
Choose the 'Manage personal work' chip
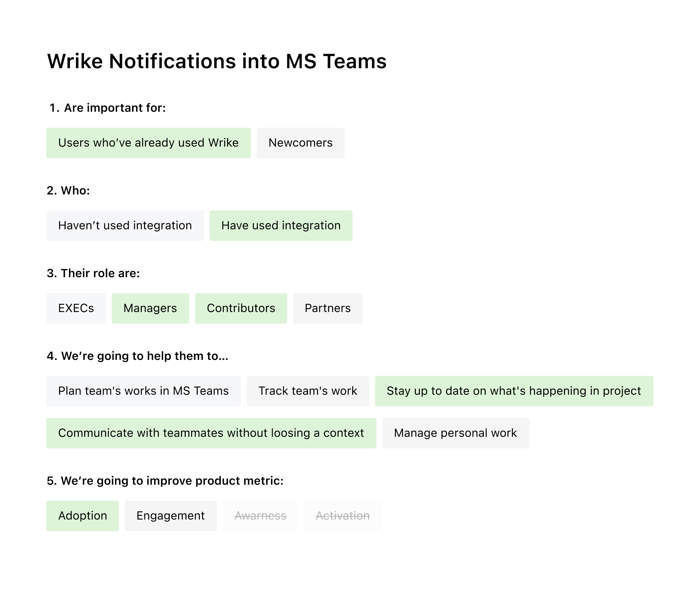(456, 433)
